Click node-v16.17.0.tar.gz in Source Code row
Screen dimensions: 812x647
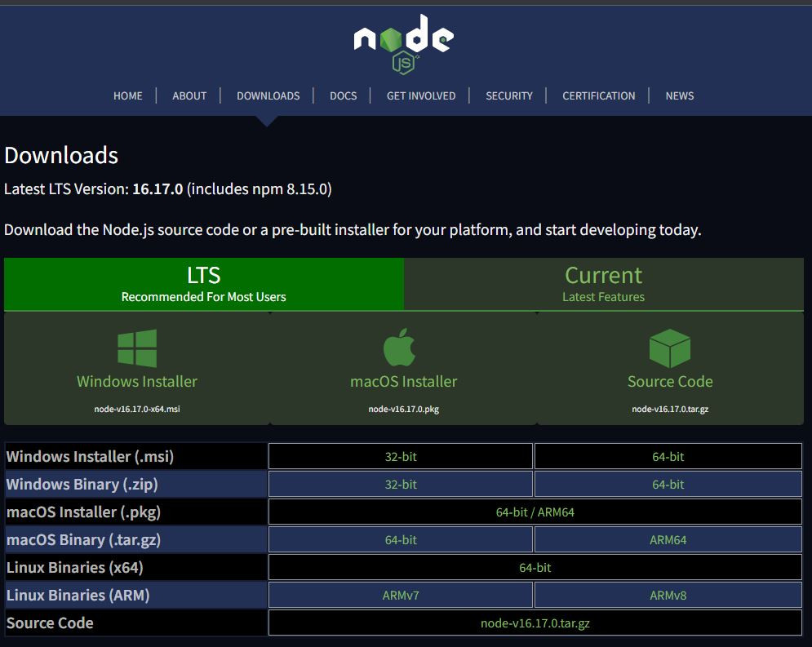(x=535, y=623)
